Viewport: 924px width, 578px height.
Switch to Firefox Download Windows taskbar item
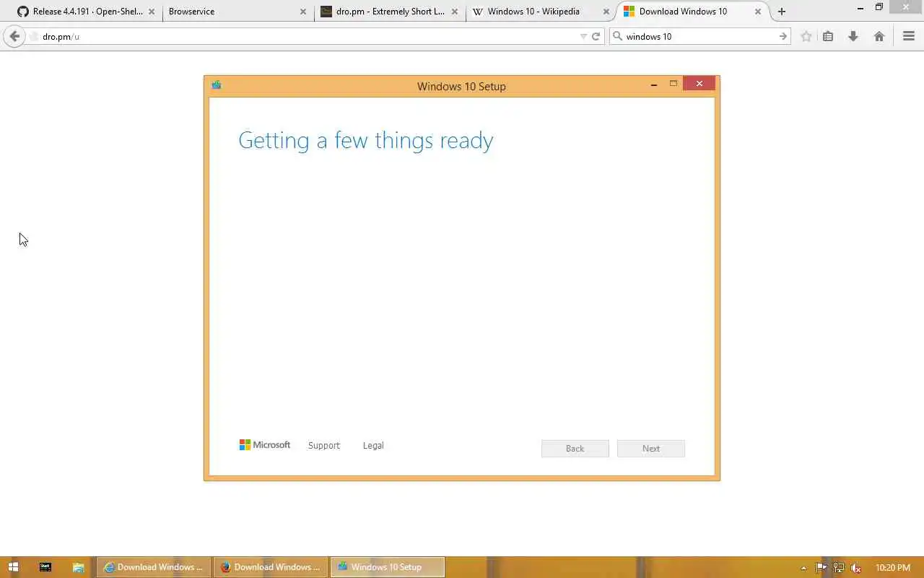point(271,567)
